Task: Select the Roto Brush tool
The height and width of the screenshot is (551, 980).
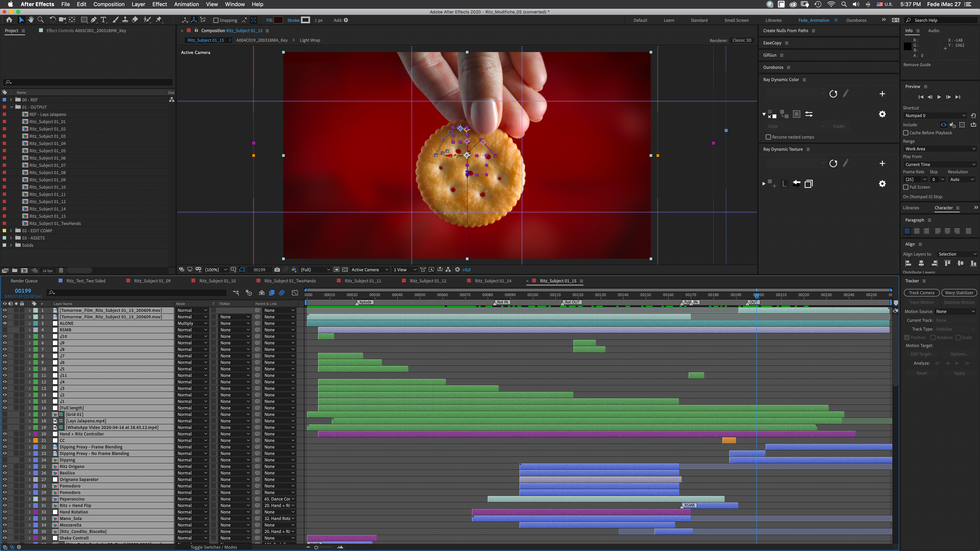Action: 147,20
